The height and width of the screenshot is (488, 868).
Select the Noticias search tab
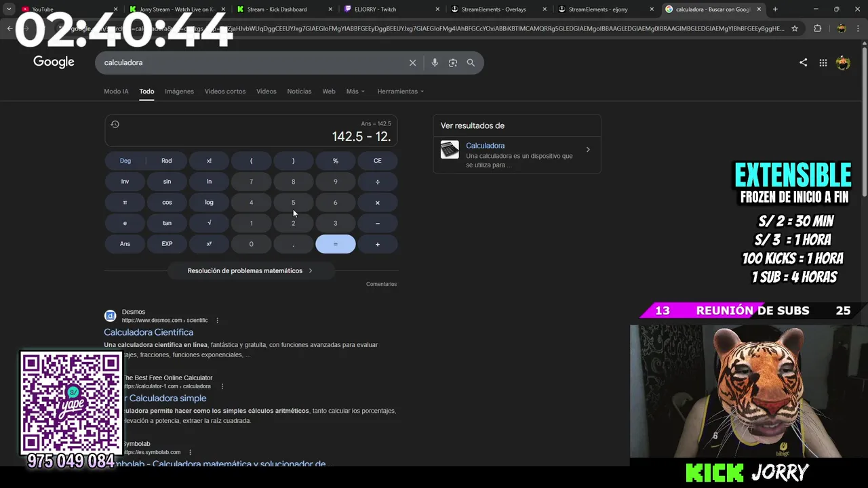tap(299, 91)
